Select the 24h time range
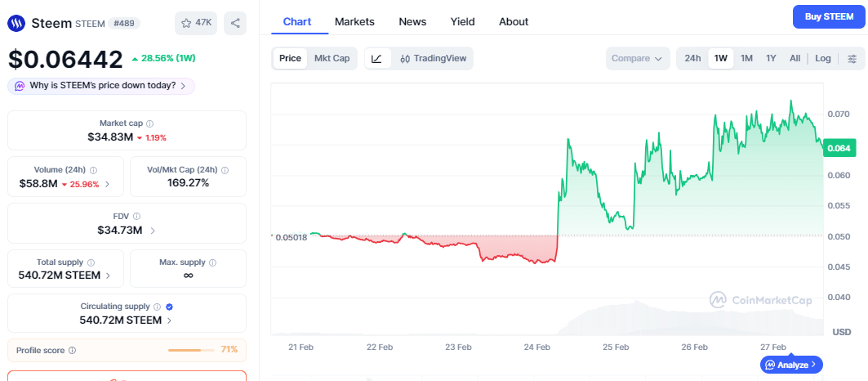Viewport: 868px width, 381px height. [692, 58]
